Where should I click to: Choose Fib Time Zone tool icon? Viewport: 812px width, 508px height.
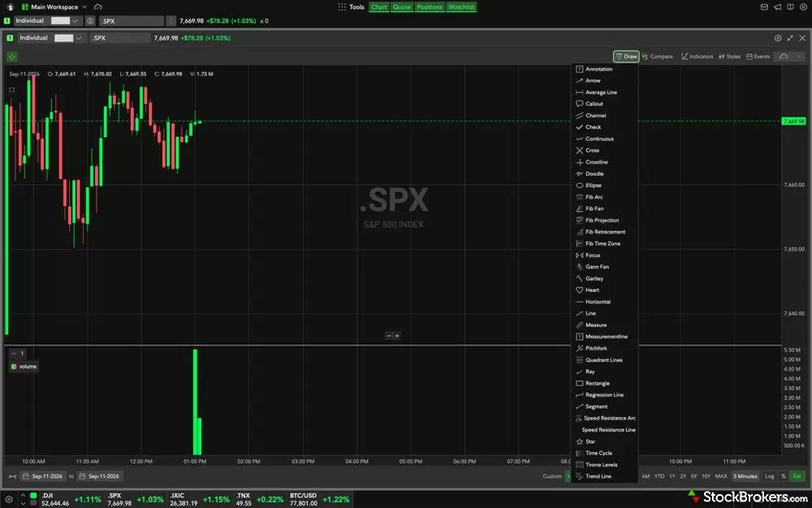(x=580, y=244)
